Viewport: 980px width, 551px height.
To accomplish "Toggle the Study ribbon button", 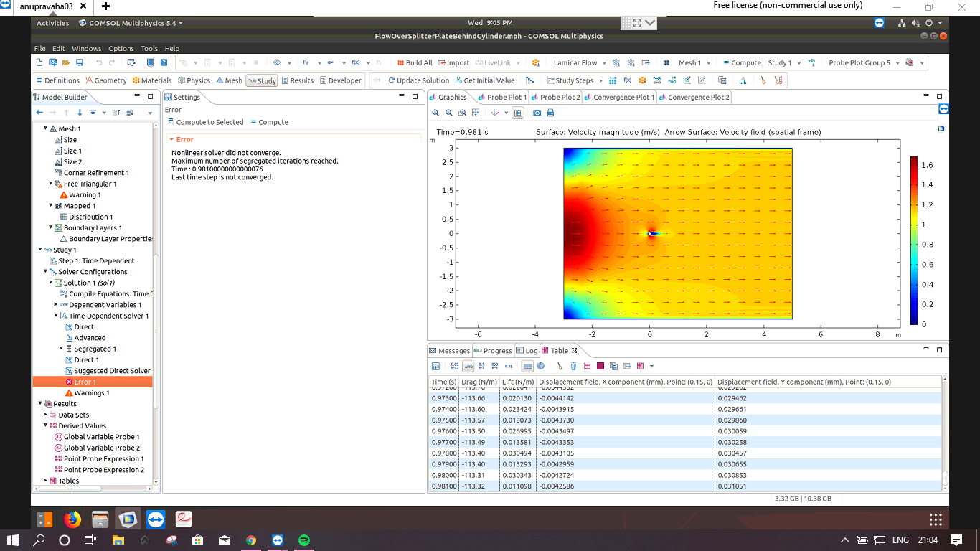I will click(262, 80).
